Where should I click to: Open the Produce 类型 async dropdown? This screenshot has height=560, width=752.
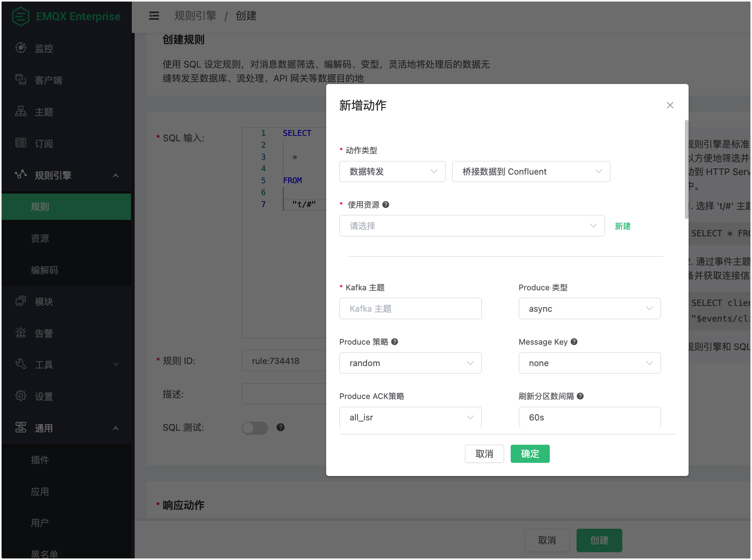tap(589, 309)
